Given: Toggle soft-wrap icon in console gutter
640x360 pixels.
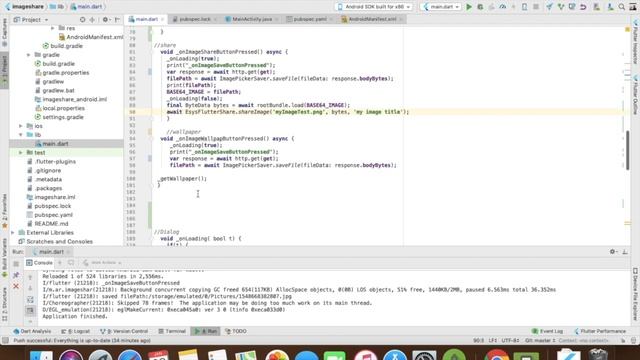Looking at the screenshot, I should pos(30,300).
